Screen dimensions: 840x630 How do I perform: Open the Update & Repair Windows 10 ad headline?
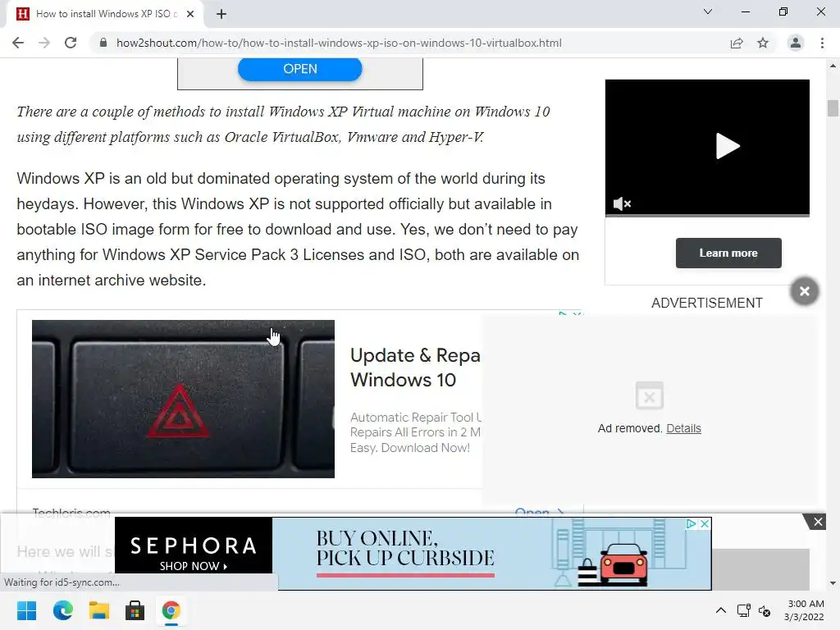pyautogui.click(x=415, y=367)
